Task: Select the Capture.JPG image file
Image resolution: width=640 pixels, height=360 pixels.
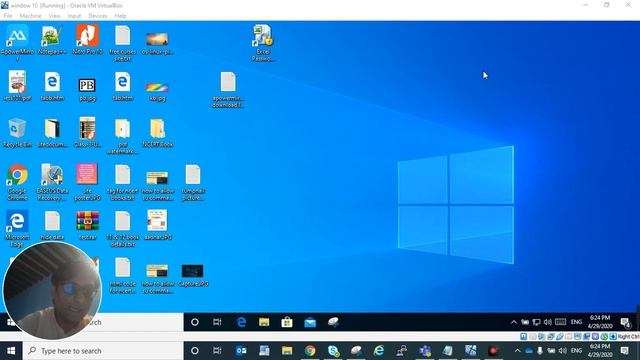Action: tap(193, 275)
